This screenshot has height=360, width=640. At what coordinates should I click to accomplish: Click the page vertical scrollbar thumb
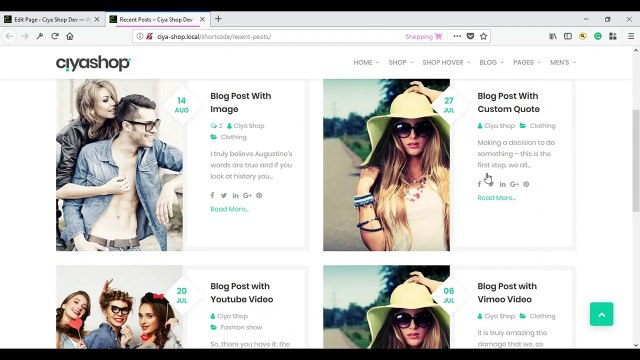click(636, 160)
